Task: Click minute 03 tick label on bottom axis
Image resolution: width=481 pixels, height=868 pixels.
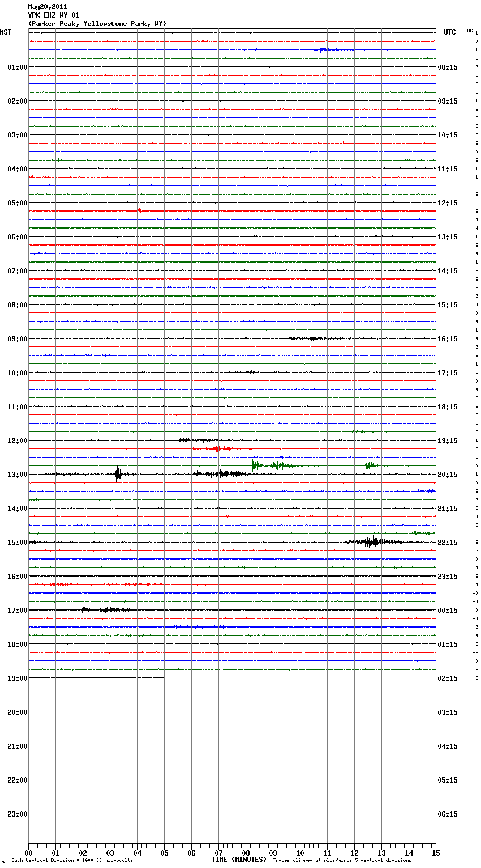Action: pos(110,853)
